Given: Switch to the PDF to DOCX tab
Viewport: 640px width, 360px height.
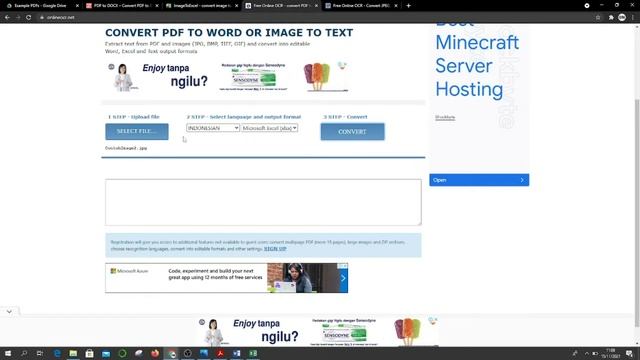Looking at the screenshot, I should [121, 6].
